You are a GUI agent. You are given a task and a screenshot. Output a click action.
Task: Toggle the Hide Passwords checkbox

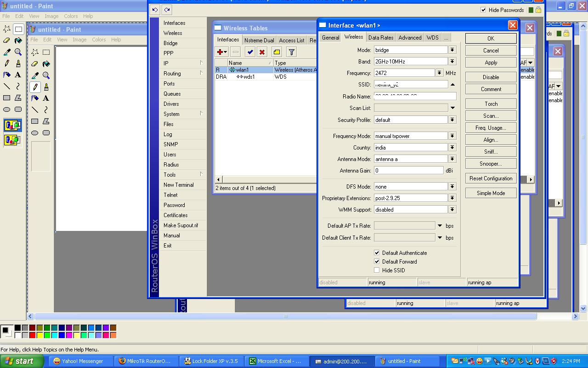(483, 10)
